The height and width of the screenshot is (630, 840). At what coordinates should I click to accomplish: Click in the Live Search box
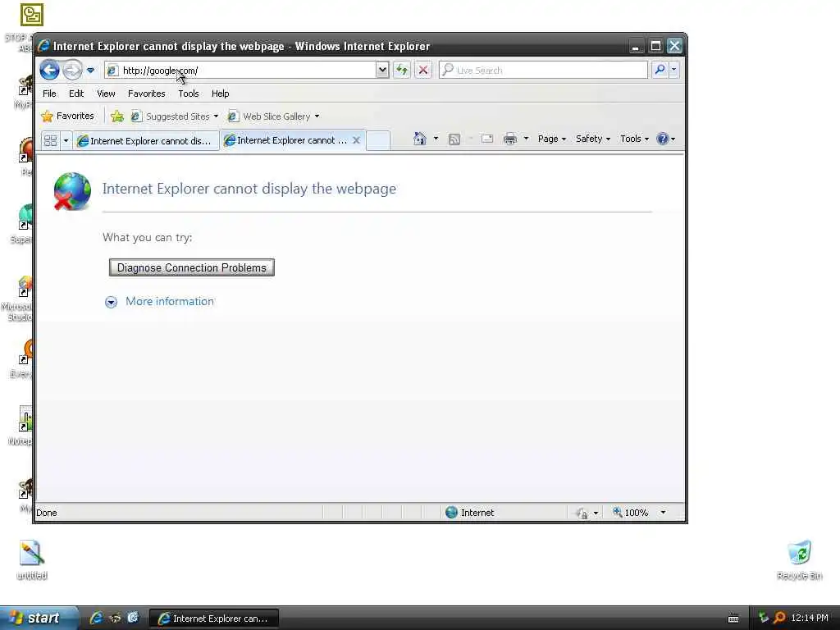pos(543,71)
